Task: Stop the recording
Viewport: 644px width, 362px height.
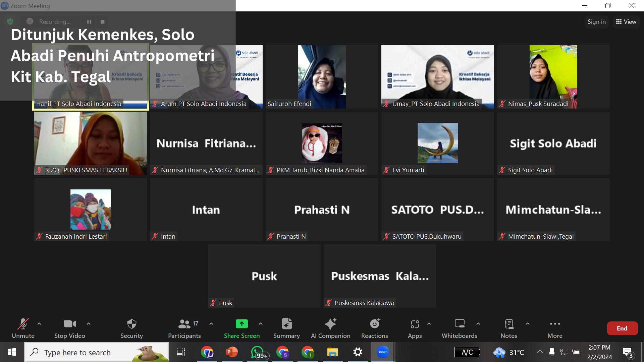Action: tap(103, 22)
